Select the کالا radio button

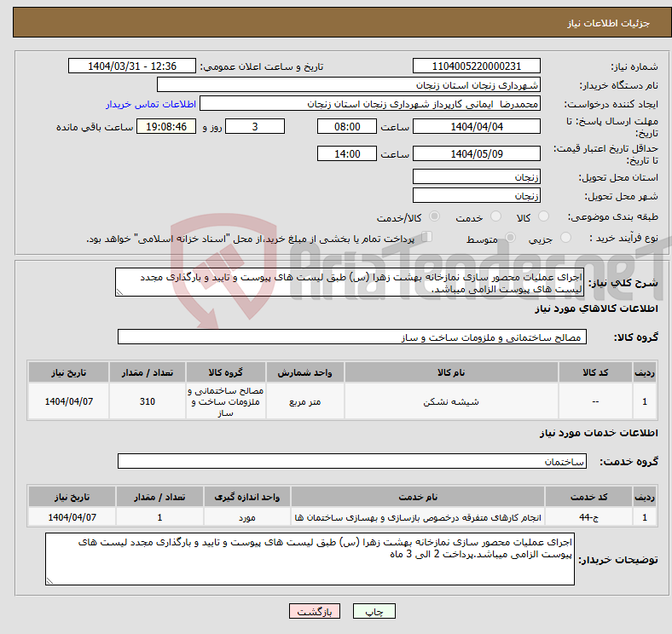[x=543, y=216]
